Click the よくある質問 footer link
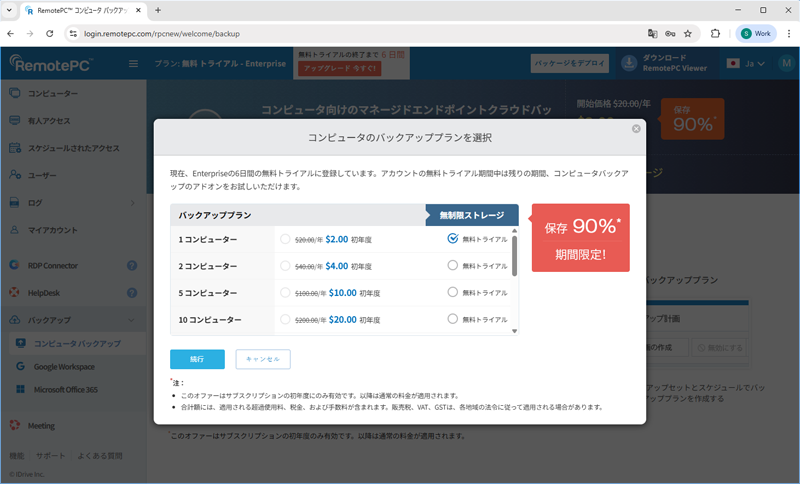The image size is (800, 484). 99,455
